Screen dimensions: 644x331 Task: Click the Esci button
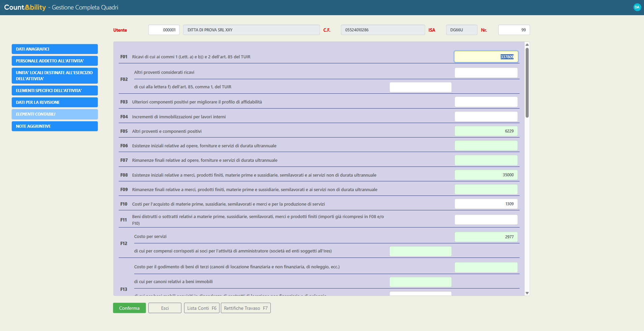(165, 308)
